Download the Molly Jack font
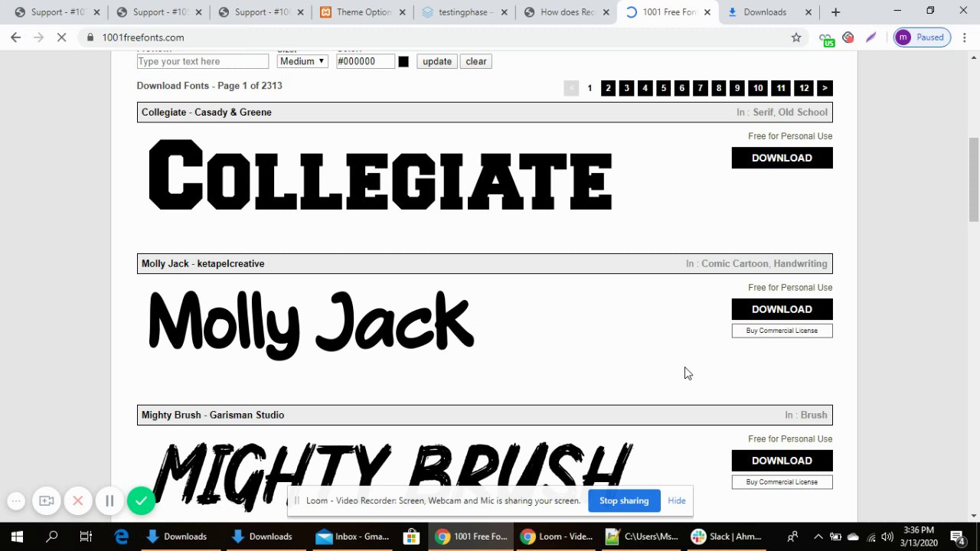This screenshot has height=551, width=980. point(782,309)
